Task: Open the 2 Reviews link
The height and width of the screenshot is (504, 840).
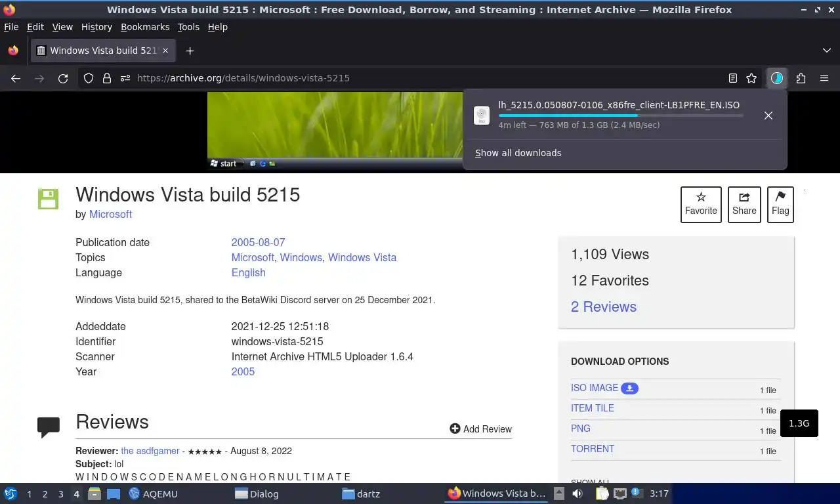Action: point(604,306)
